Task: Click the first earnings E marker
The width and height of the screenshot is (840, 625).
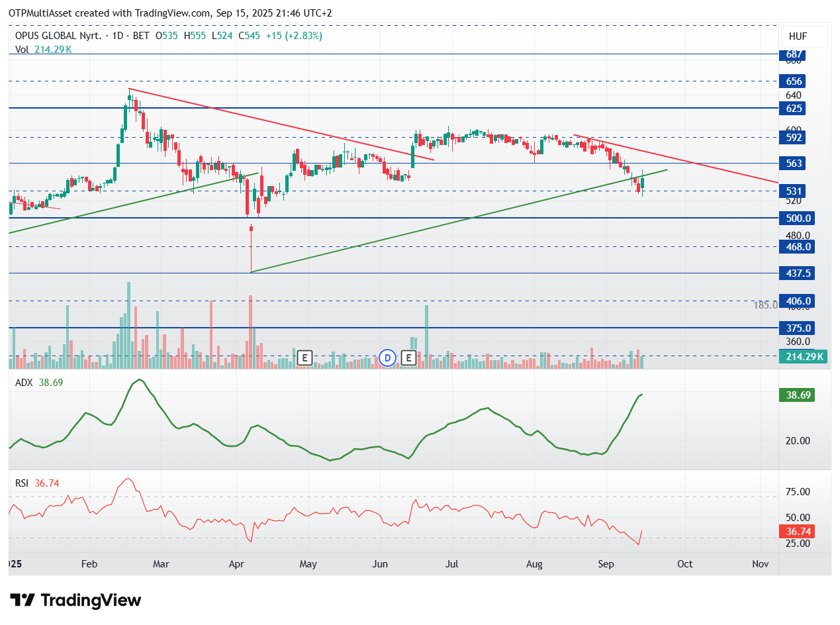Action: click(x=304, y=358)
